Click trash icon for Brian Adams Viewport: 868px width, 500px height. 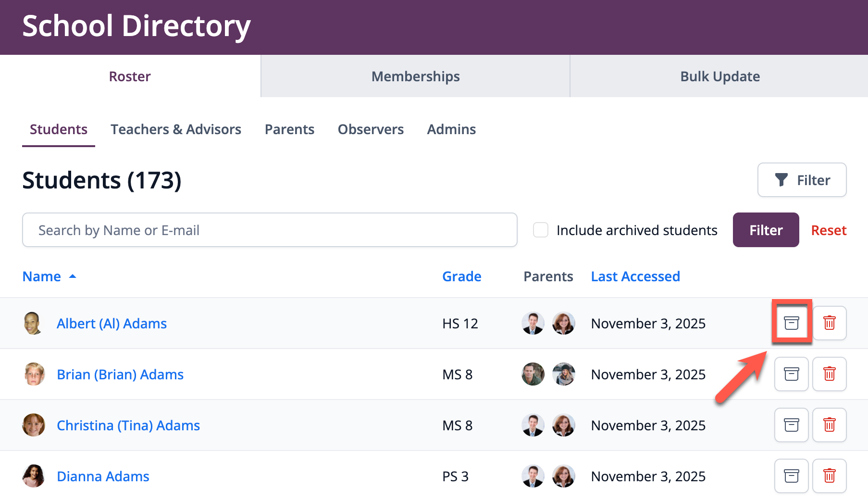[x=829, y=374]
